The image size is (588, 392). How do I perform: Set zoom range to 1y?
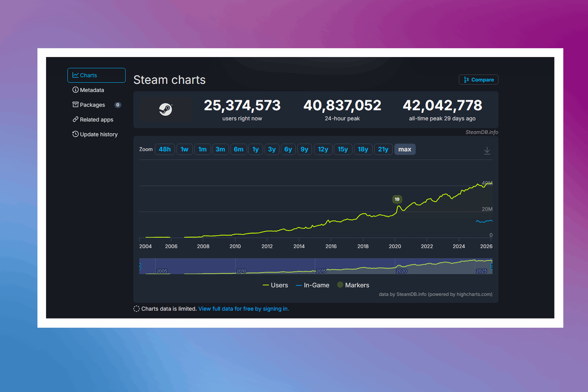(x=255, y=149)
